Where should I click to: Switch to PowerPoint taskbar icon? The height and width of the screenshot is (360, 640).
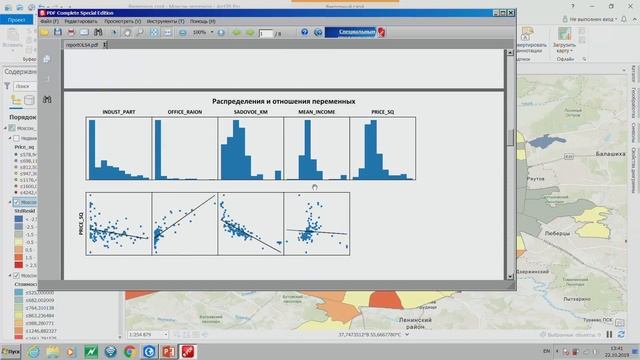coord(169,351)
